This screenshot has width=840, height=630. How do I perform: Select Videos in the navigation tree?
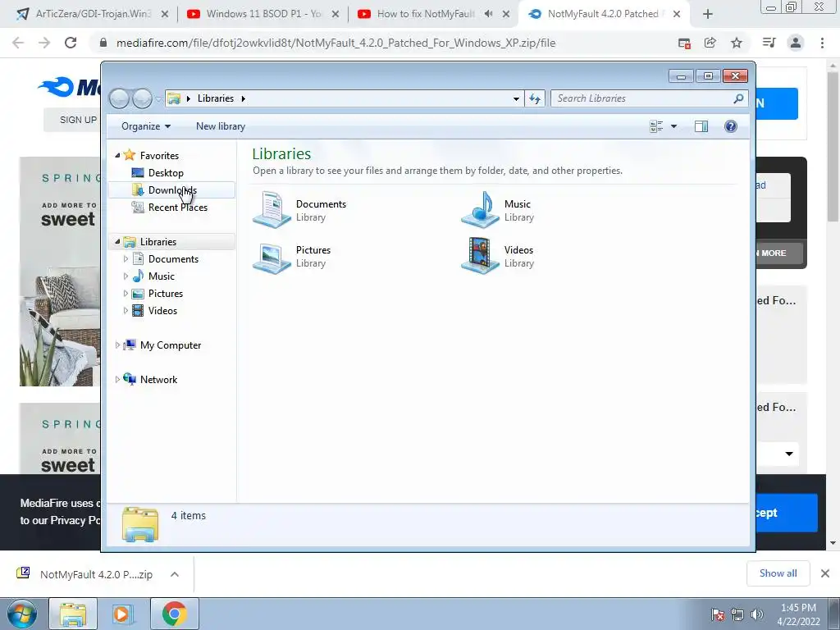[x=162, y=311]
